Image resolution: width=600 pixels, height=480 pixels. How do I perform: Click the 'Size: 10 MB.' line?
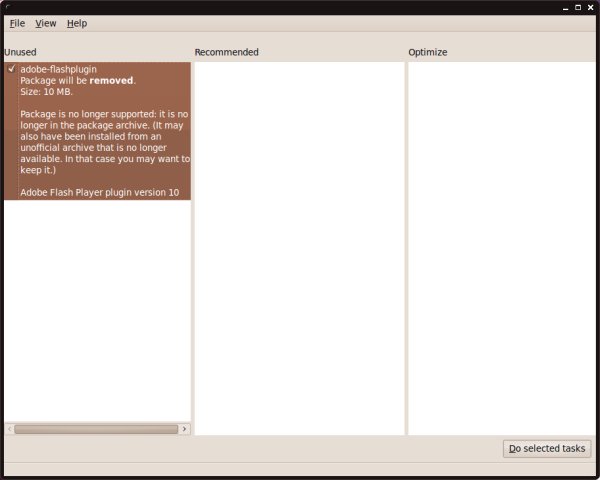[46, 92]
